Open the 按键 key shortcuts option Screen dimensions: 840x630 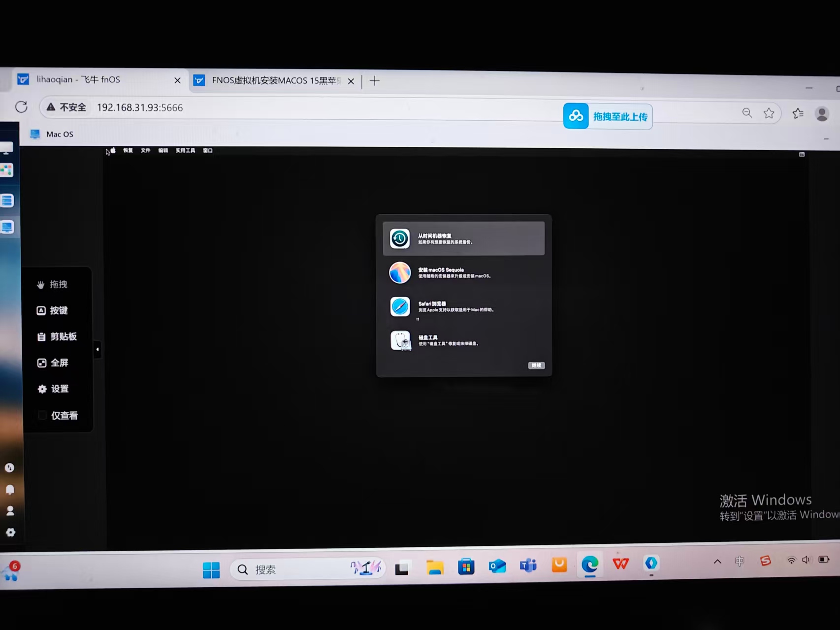(52, 310)
